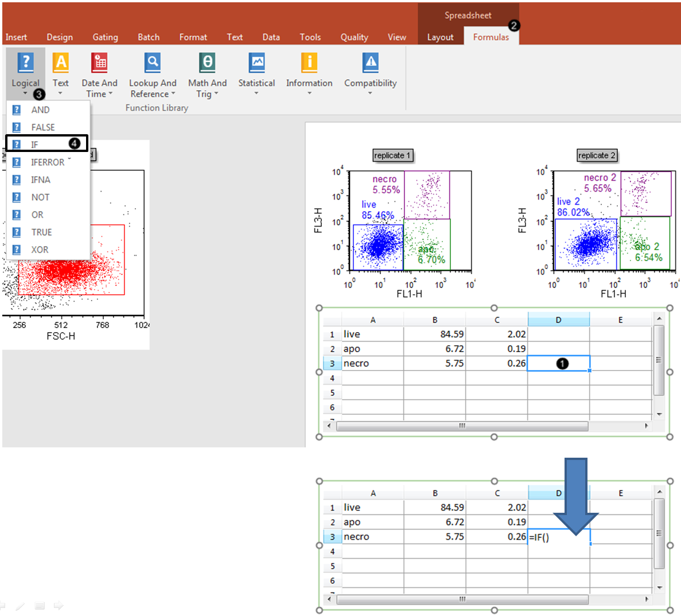
Task: Open the Math And Trig functions icon
Action: 207,63
